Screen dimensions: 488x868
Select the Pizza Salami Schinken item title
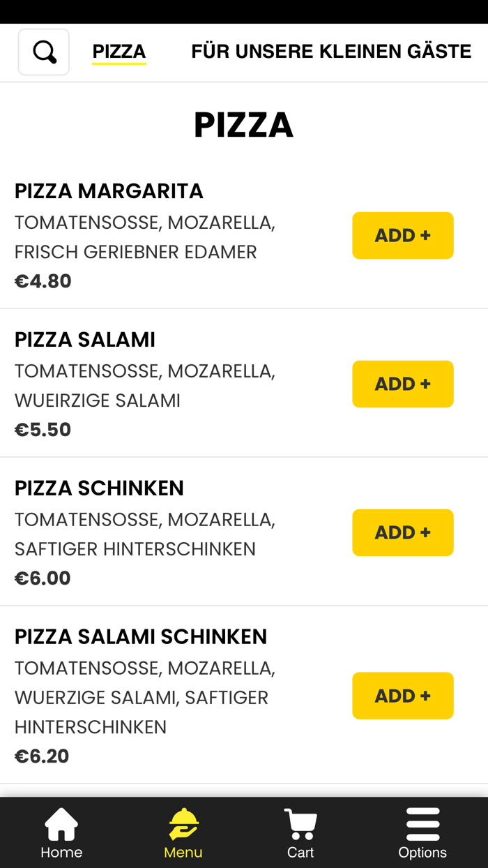point(141,636)
